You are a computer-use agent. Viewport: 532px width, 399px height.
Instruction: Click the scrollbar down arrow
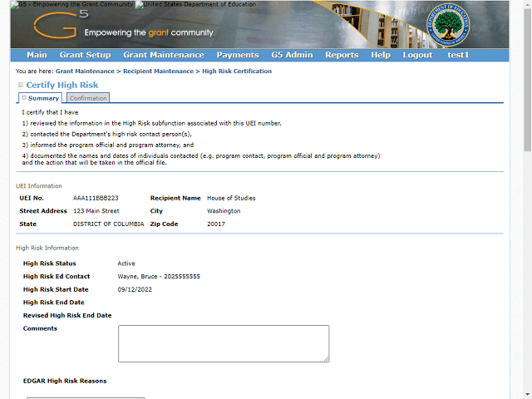pyautogui.click(x=528, y=396)
